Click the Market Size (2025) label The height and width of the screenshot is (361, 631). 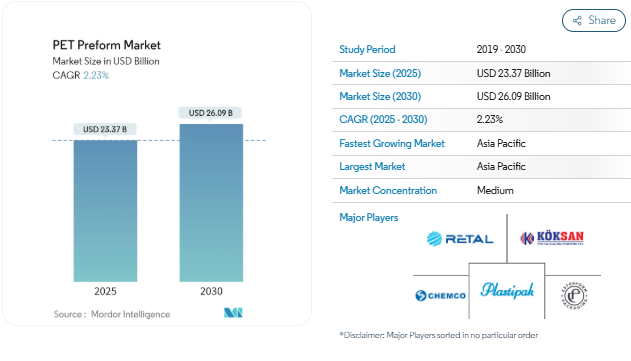pyautogui.click(x=380, y=73)
